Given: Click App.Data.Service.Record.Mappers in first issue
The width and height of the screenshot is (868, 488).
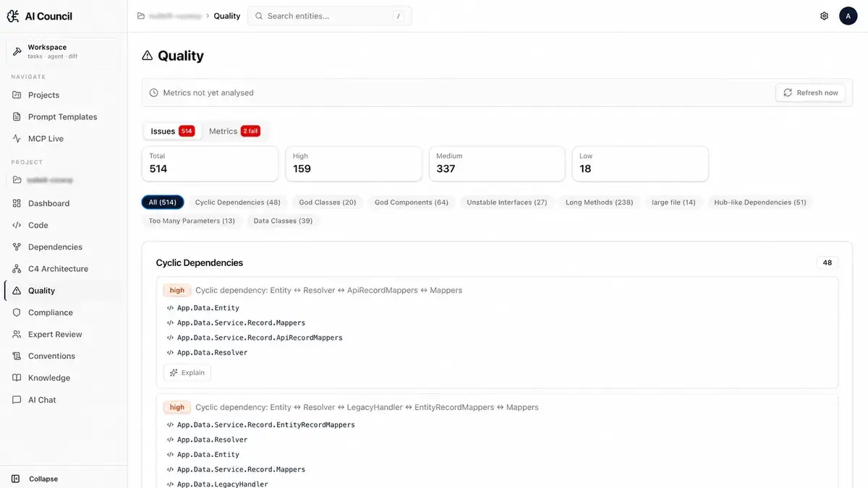Looking at the screenshot, I should click(241, 322).
